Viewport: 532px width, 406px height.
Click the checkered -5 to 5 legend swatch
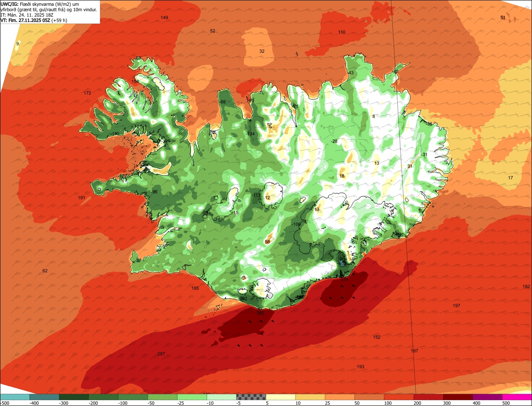(x=251, y=396)
